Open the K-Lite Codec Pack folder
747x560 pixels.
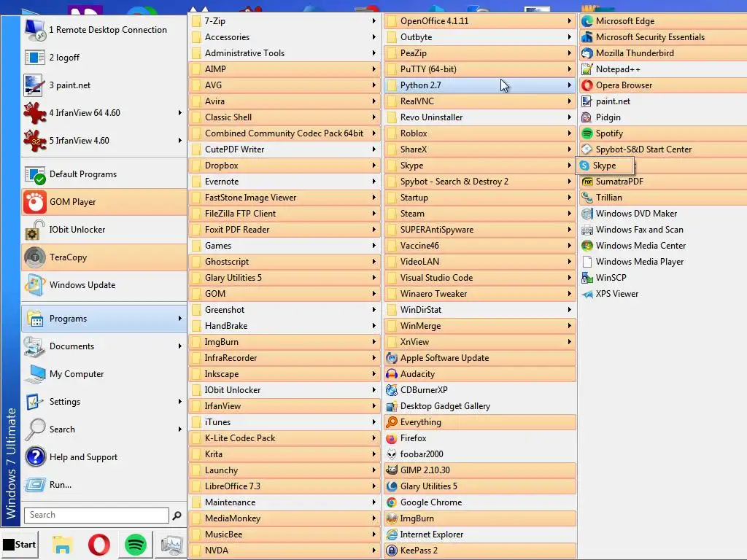pos(285,438)
